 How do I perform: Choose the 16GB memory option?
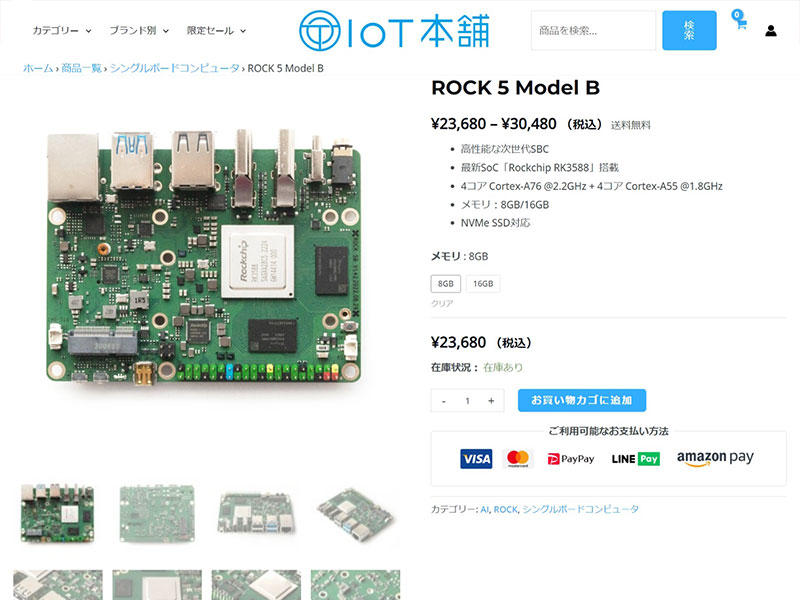point(483,284)
